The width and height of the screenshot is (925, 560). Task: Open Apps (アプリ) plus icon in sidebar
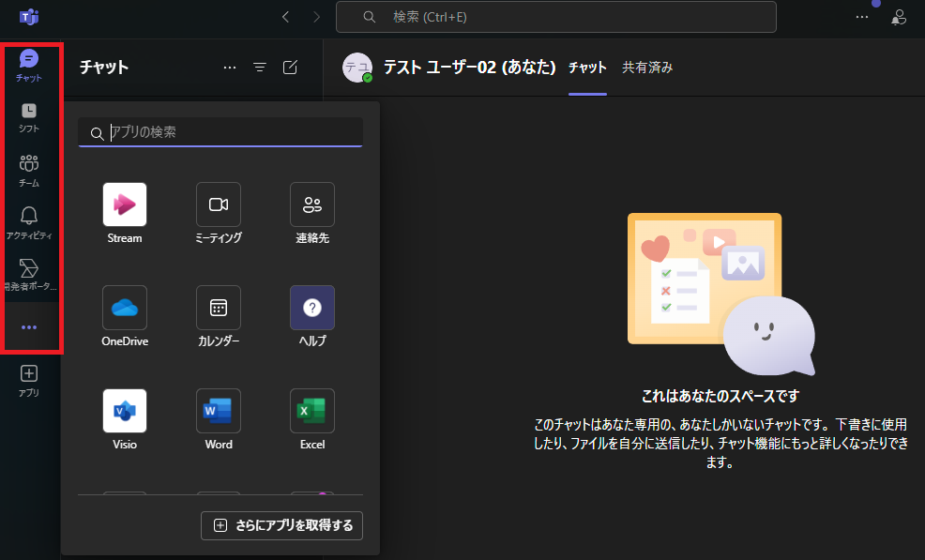coord(29,381)
